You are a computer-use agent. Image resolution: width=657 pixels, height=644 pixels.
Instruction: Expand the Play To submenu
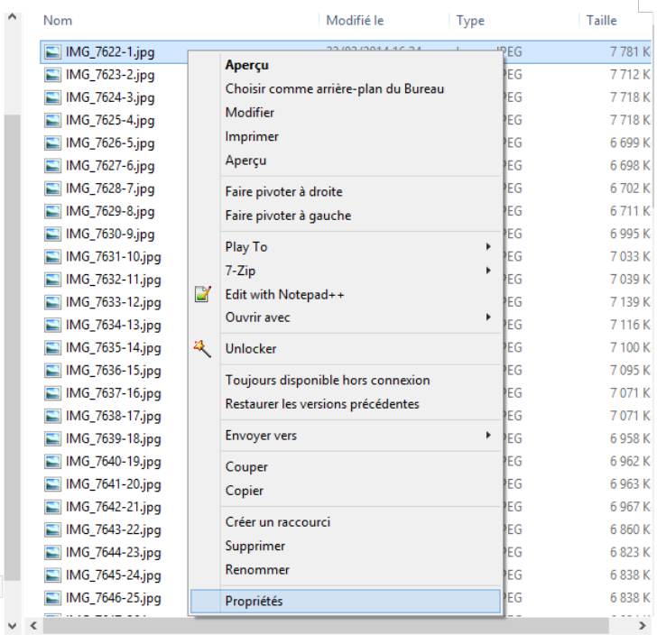click(488, 247)
